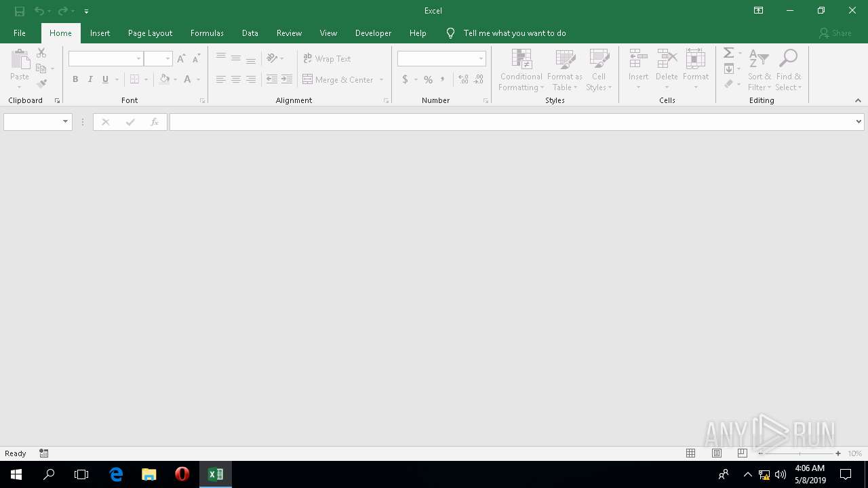Click the Clear eraser icon
The height and width of the screenshot is (488, 868).
[x=728, y=84]
